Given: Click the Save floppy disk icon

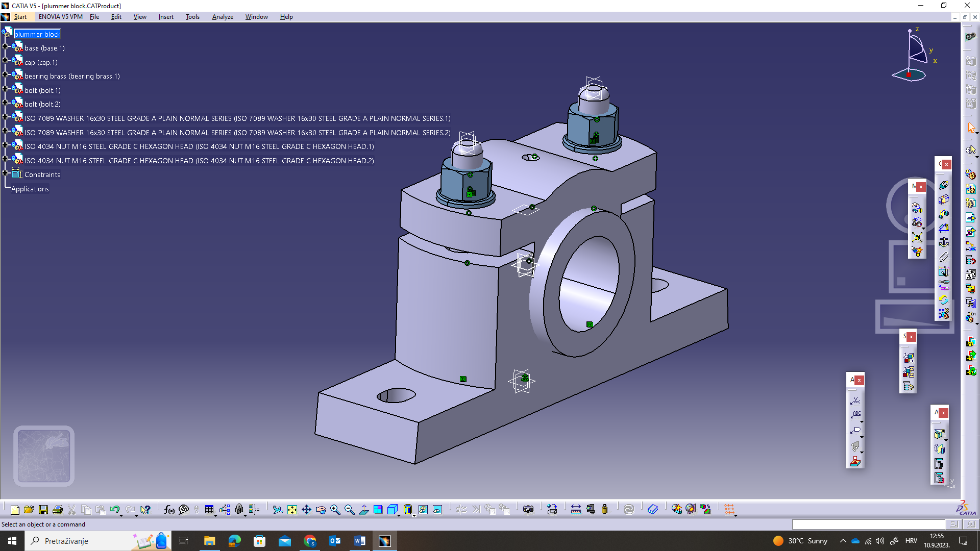Looking at the screenshot, I should tap(43, 509).
